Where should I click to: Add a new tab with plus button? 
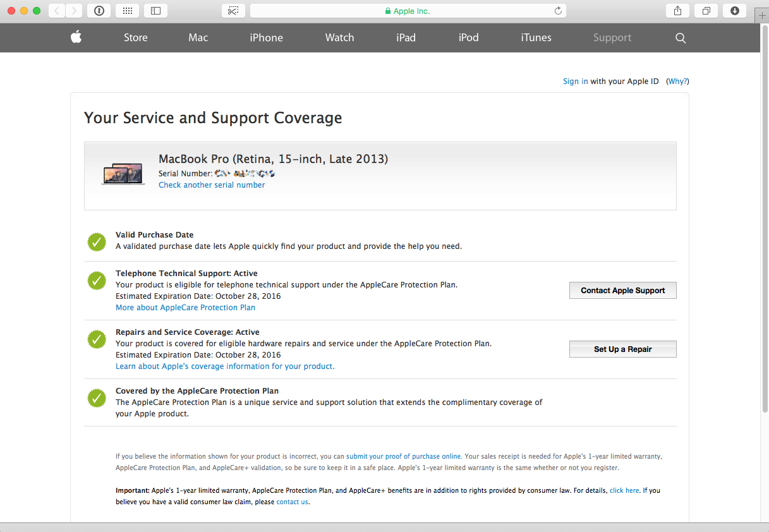point(762,15)
